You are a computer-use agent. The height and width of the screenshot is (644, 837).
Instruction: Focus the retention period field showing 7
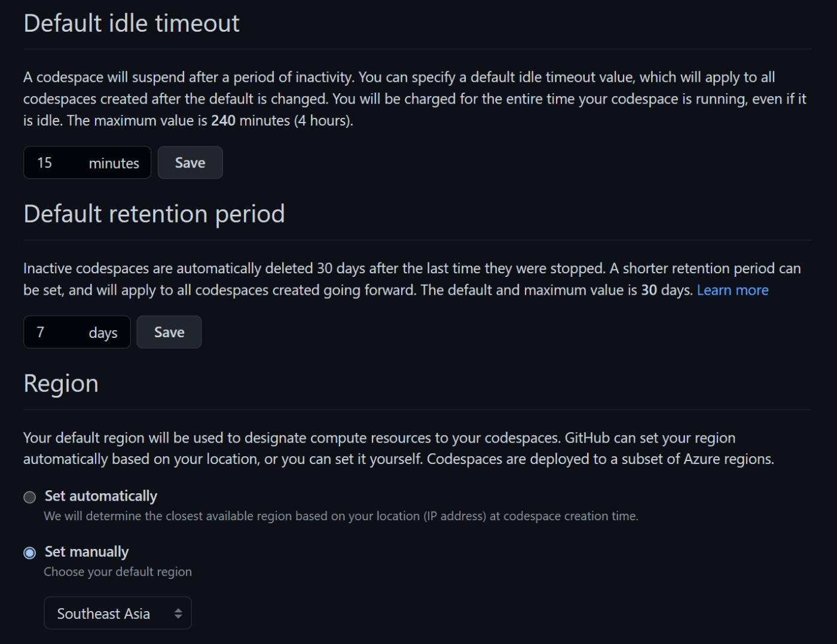coord(77,332)
